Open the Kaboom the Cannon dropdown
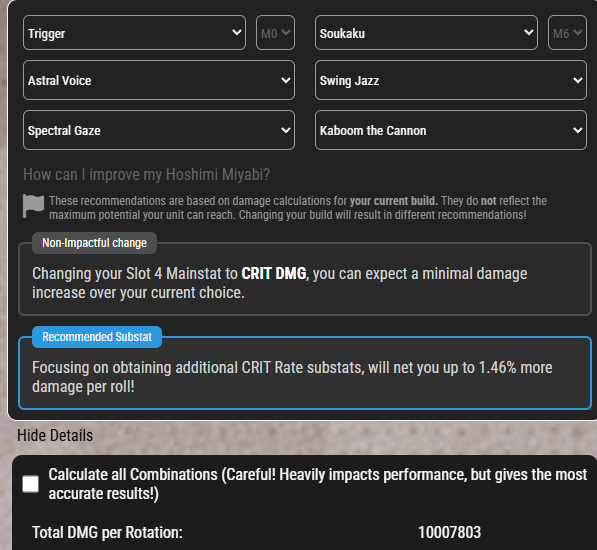597x550 pixels. tap(451, 130)
